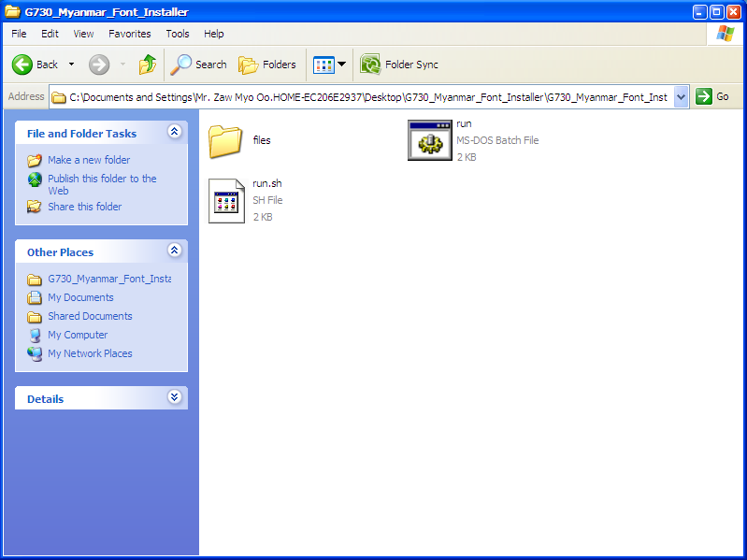This screenshot has width=747, height=560.
Task: Click the SH File type text
Action: pos(267,200)
